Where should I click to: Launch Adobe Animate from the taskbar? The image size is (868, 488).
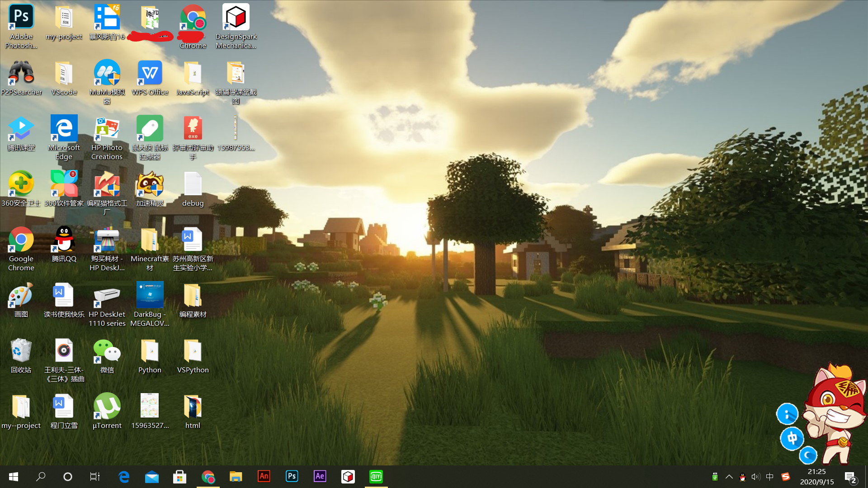(264, 477)
